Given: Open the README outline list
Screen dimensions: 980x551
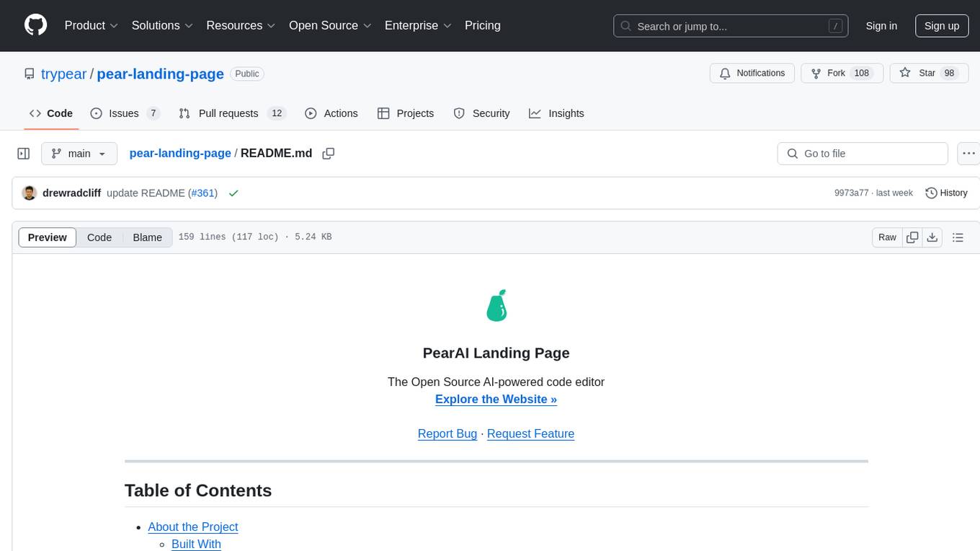Looking at the screenshot, I should pos(958,237).
